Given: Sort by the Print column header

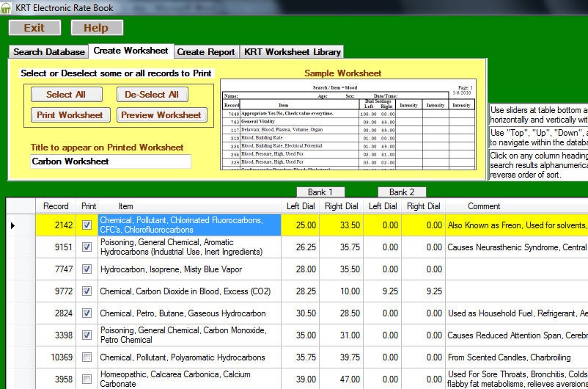Looking at the screenshot, I should pos(89,206).
